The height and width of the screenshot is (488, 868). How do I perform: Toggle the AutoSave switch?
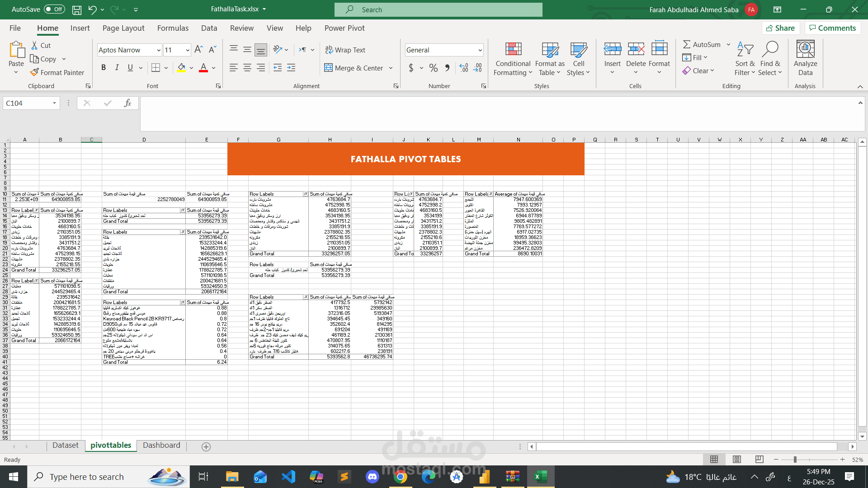click(x=54, y=9)
